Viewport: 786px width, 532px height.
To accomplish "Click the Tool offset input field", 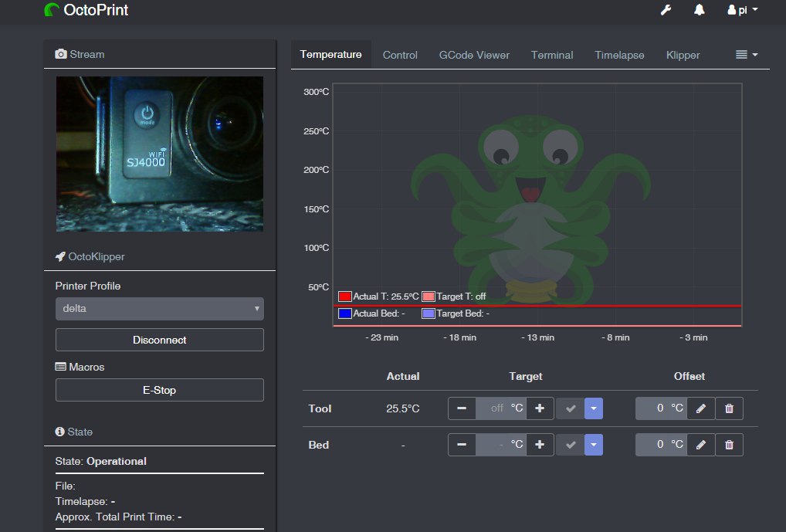I will tap(661, 408).
